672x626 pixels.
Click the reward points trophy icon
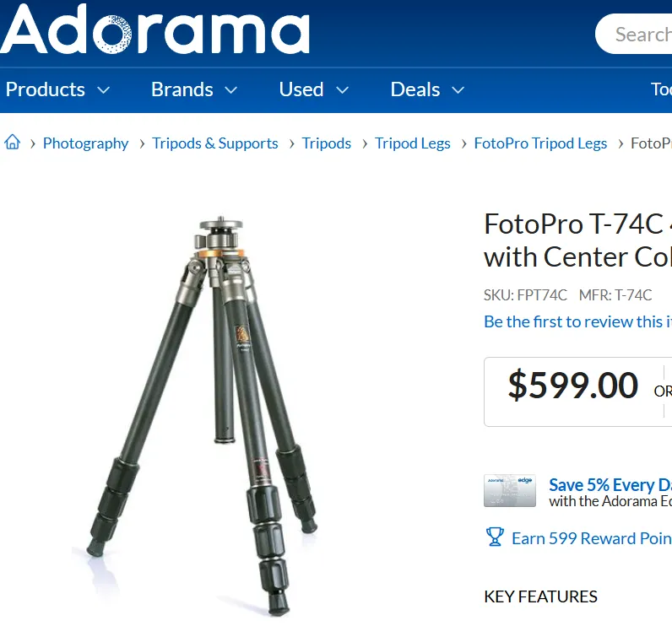point(495,537)
